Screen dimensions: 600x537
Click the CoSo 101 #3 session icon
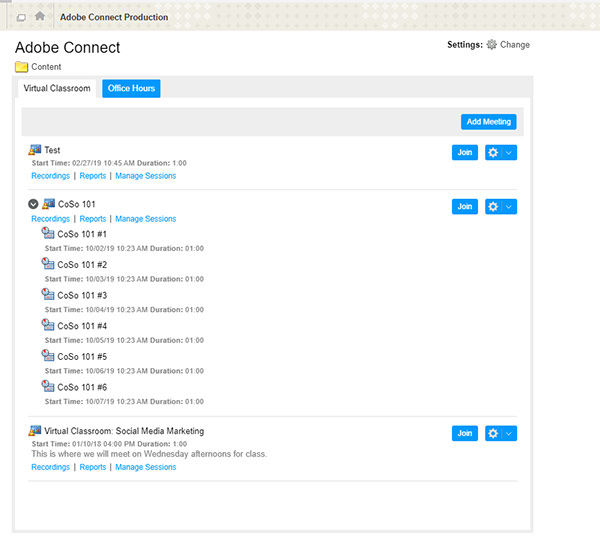(x=48, y=294)
